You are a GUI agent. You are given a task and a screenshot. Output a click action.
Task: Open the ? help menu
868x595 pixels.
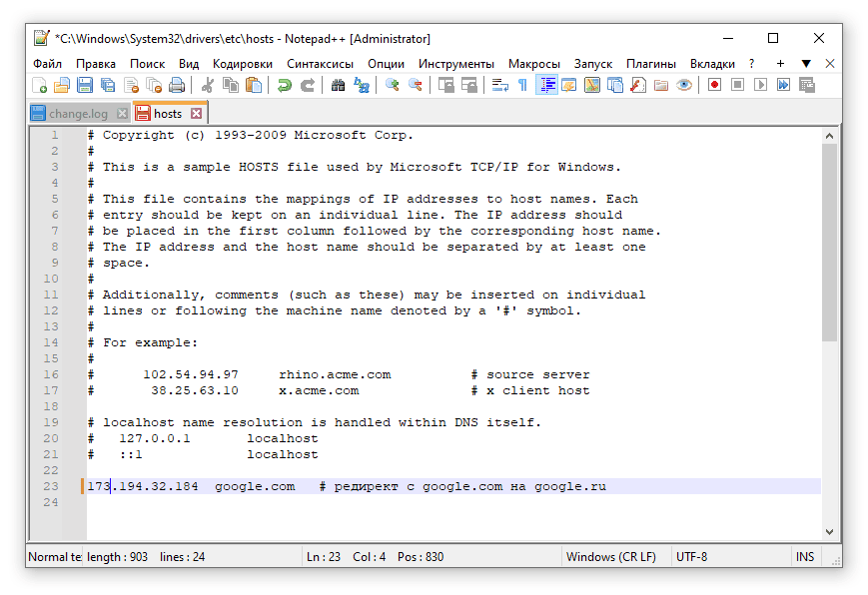pyautogui.click(x=752, y=64)
